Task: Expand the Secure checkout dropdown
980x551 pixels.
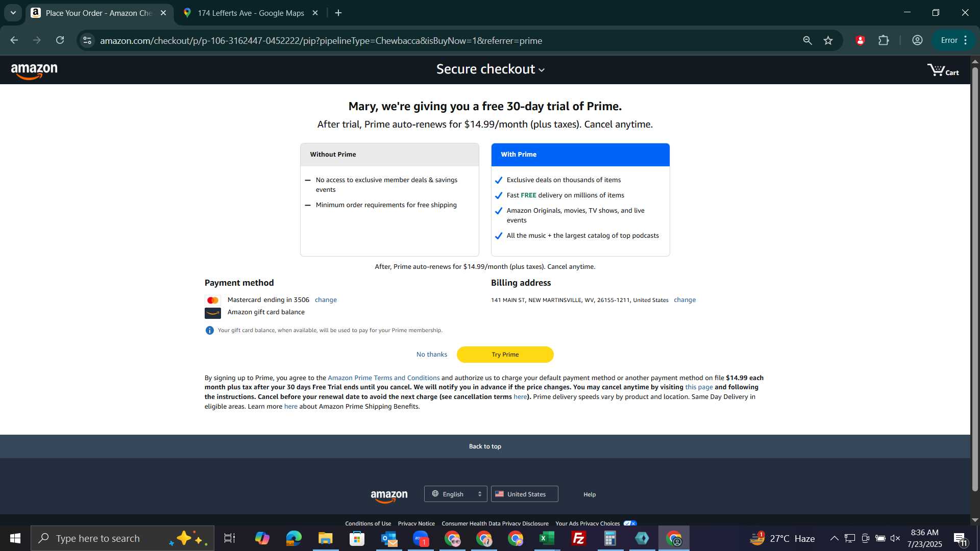Action: click(x=490, y=69)
